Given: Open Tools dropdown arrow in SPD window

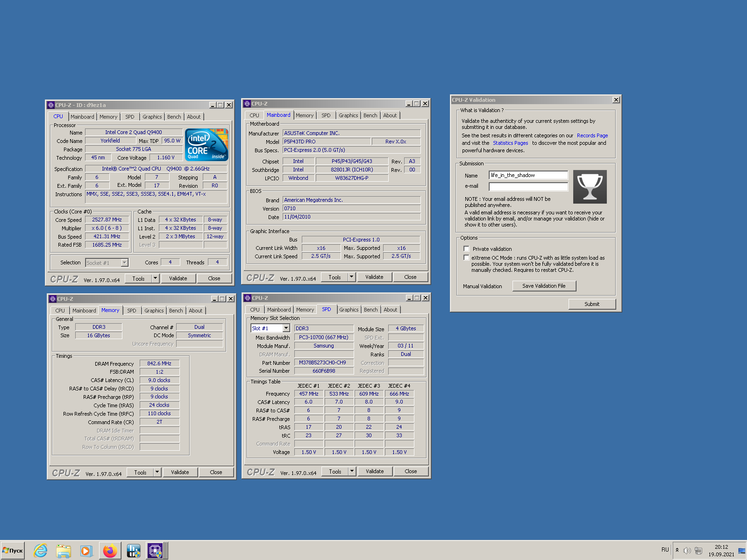Looking at the screenshot, I should tap(352, 471).
